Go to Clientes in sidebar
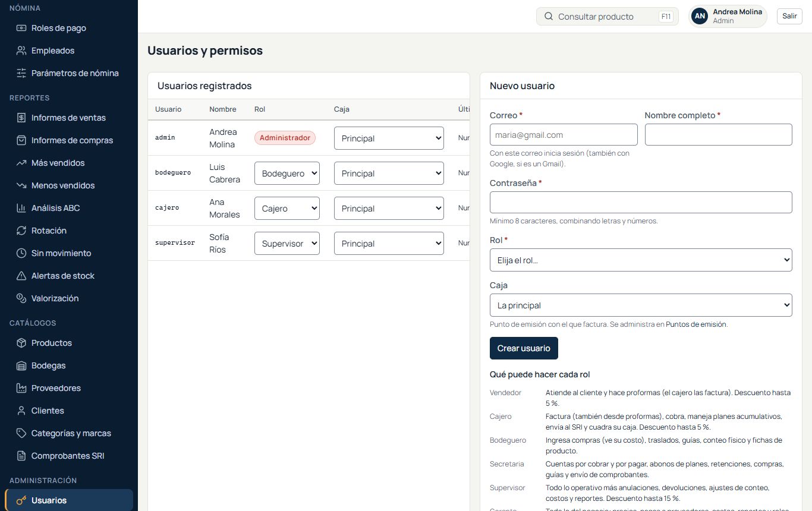The height and width of the screenshot is (511, 812). click(x=69, y=411)
